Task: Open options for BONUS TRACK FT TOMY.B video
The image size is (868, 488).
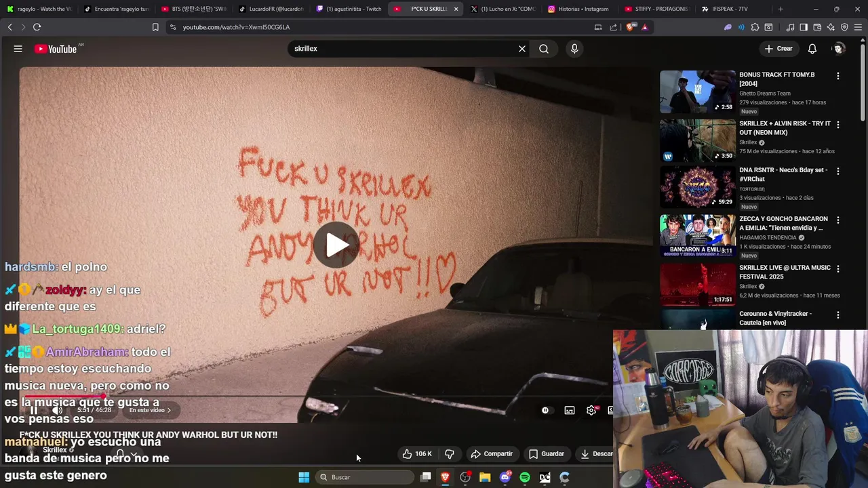Action: [838, 76]
